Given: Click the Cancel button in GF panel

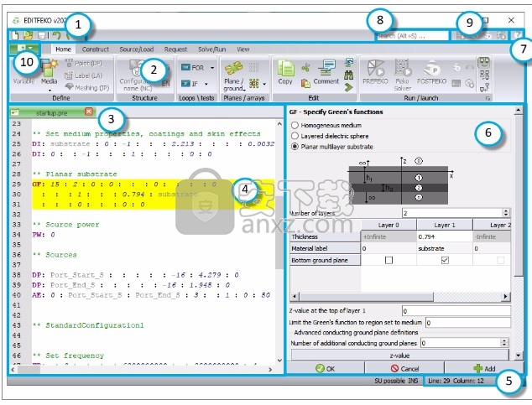Looking at the screenshot, I should pyautogui.click(x=404, y=368).
